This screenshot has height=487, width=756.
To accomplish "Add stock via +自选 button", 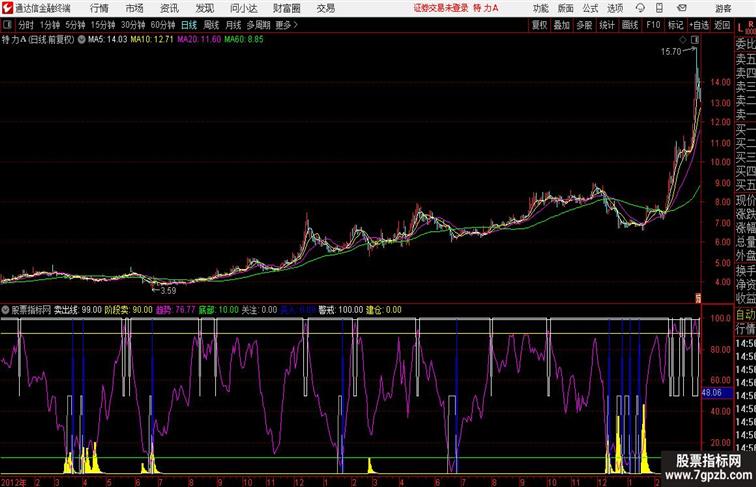I will [699, 25].
